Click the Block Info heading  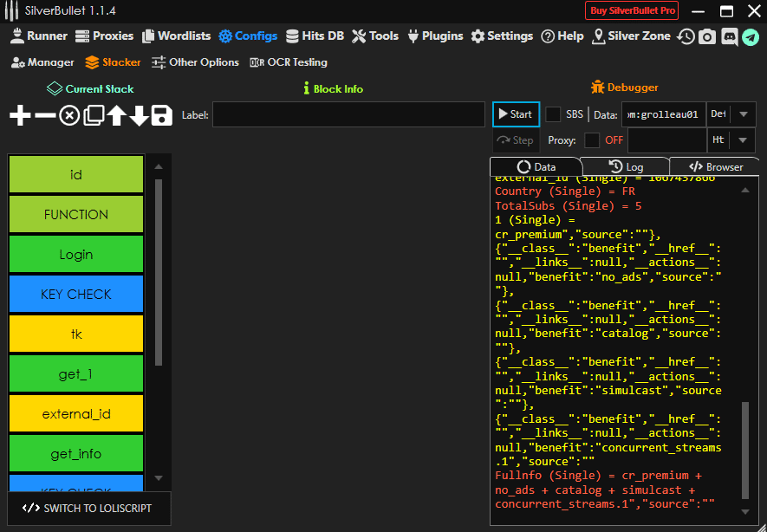pyautogui.click(x=333, y=89)
